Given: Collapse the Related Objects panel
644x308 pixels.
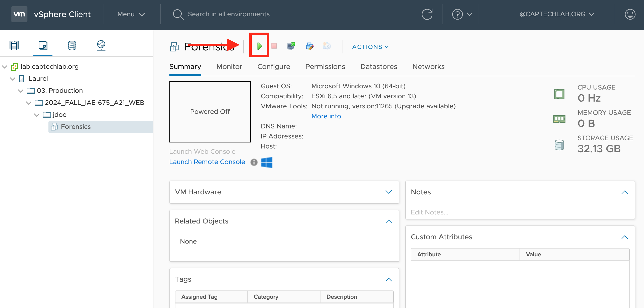Looking at the screenshot, I should tap(389, 221).
